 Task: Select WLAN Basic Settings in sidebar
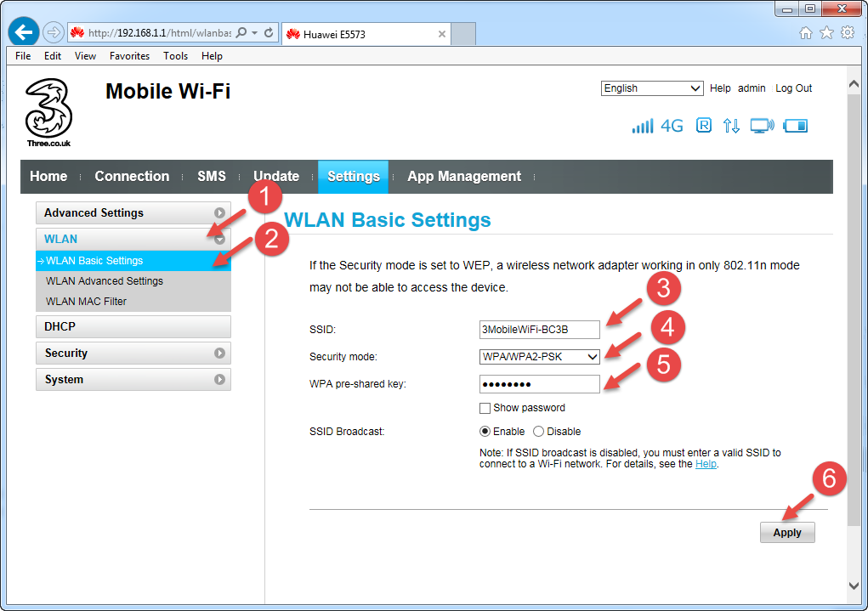point(133,261)
